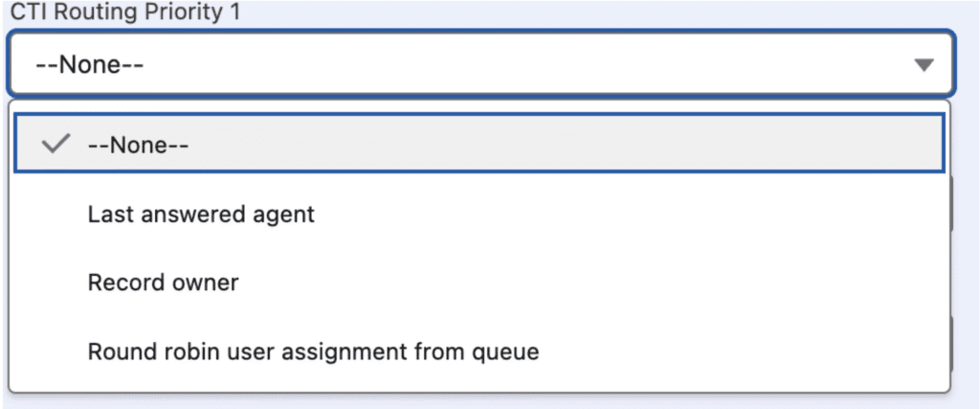Select Record owner from the list
The image size is (980, 409).
click(x=163, y=283)
